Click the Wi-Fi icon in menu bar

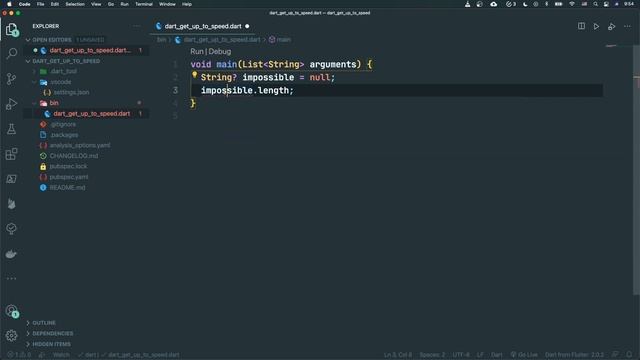572,4
